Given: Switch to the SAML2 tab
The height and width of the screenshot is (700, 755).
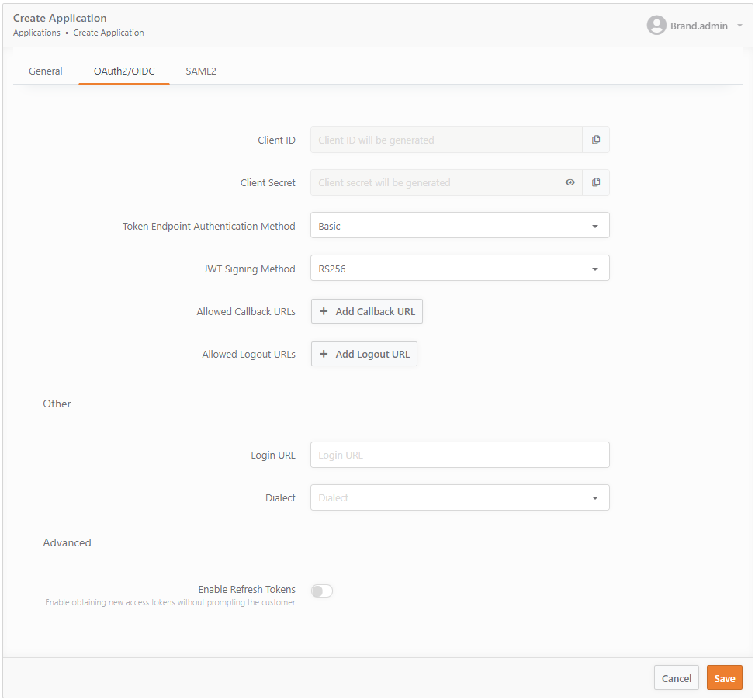Looking at the screenshot, I should [x=201, y=71].
